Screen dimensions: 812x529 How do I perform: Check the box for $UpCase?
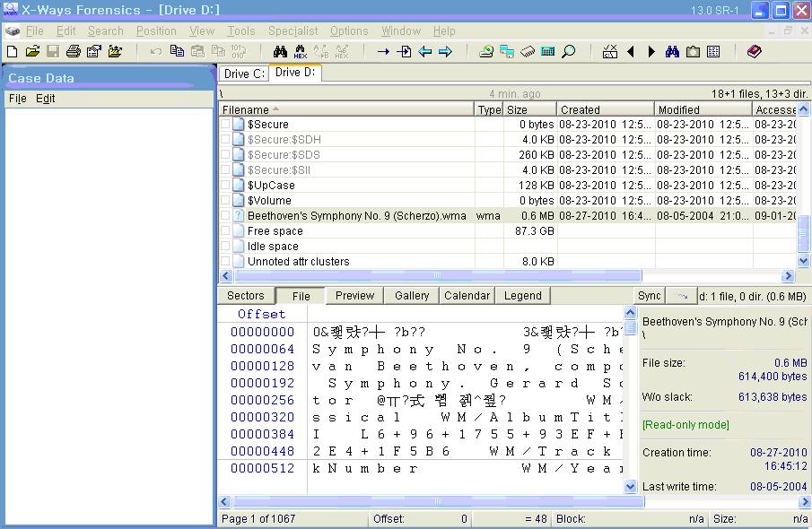(x=225, y=186)
